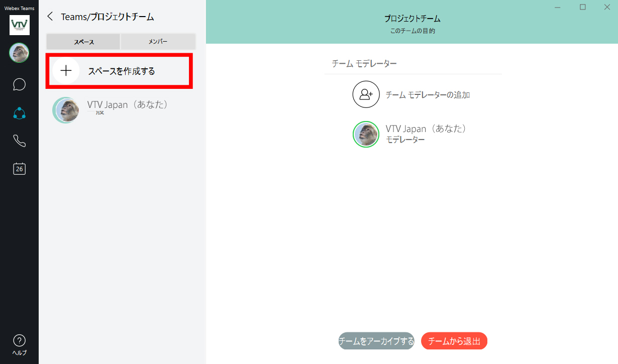Maximize the Webex Teams window
Image resolution: width=618 pixels, height=364 pixels.
[x=583, y=7]
